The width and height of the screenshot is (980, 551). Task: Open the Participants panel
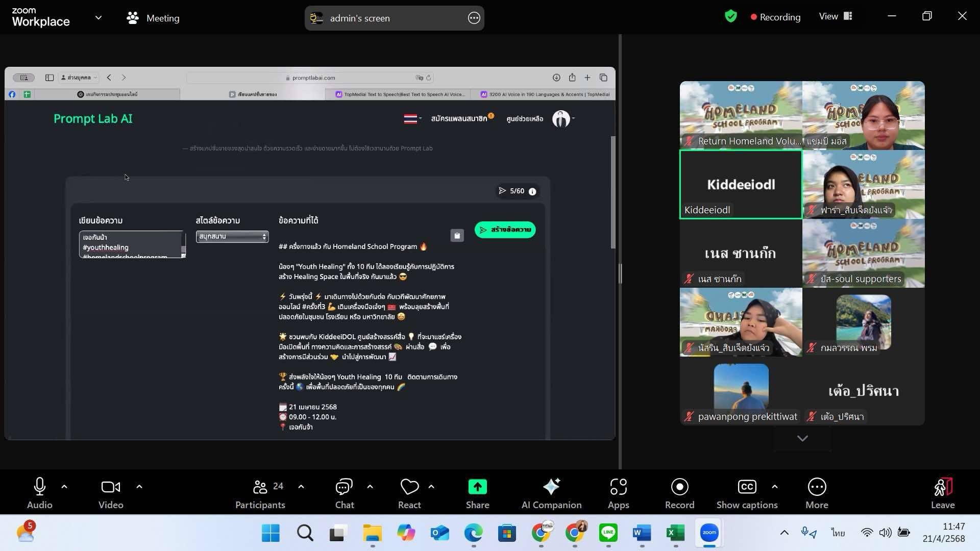click(x=260, y=493)
